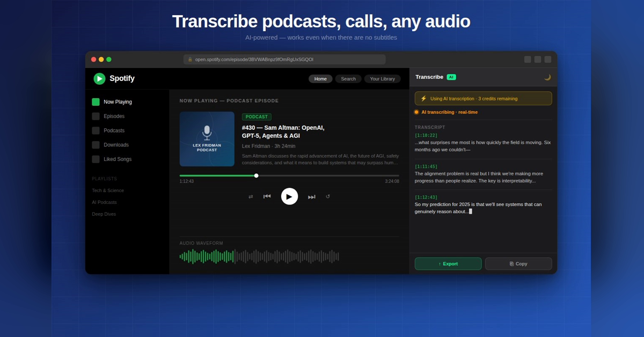This screenshot has width=644, height=337.
Task: Click the yellow minimize window button
Action: (x=101, y=60)
